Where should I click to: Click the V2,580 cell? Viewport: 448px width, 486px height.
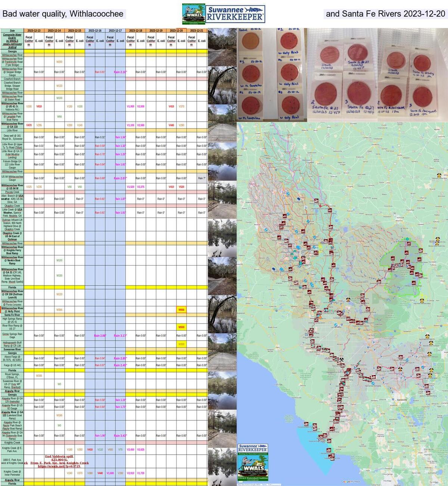coord(141,125)
